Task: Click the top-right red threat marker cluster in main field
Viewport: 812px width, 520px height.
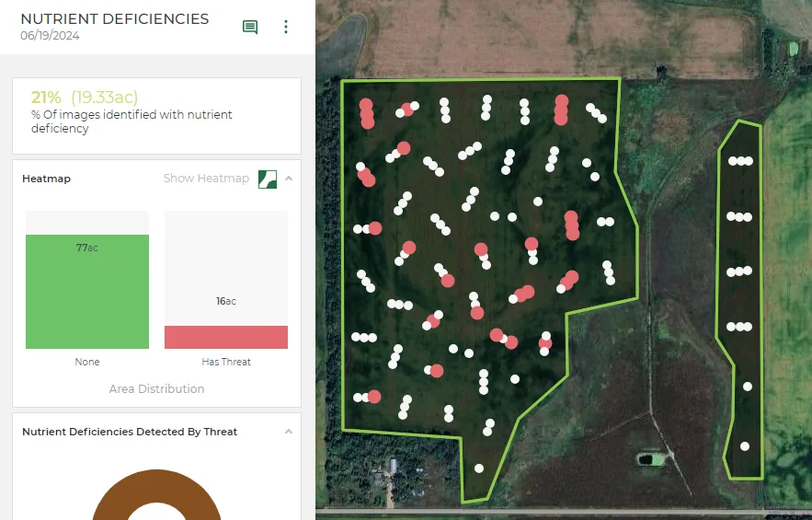Action: point(561,110)
